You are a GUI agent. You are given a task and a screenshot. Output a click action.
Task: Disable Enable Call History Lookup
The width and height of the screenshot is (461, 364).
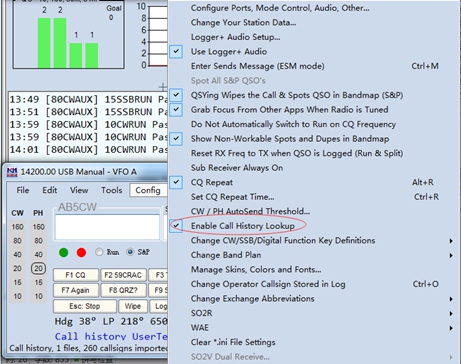click(x=176, y=226)
